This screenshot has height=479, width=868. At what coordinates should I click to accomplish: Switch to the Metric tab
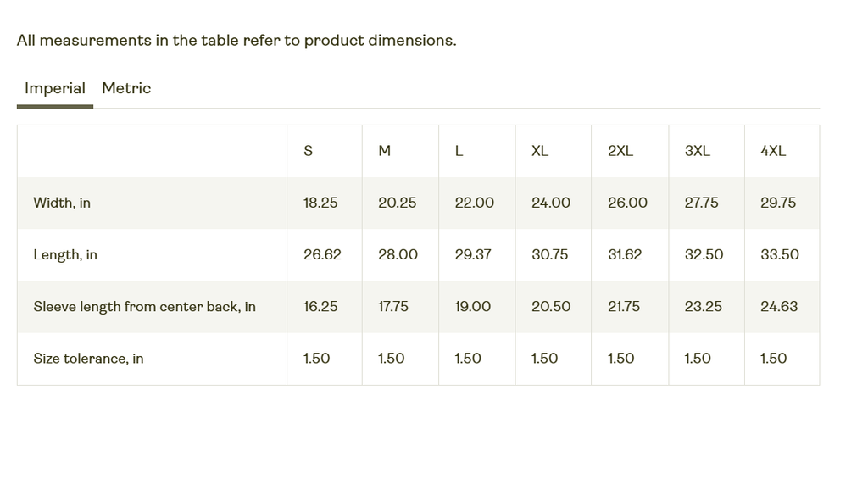(126, 88)
